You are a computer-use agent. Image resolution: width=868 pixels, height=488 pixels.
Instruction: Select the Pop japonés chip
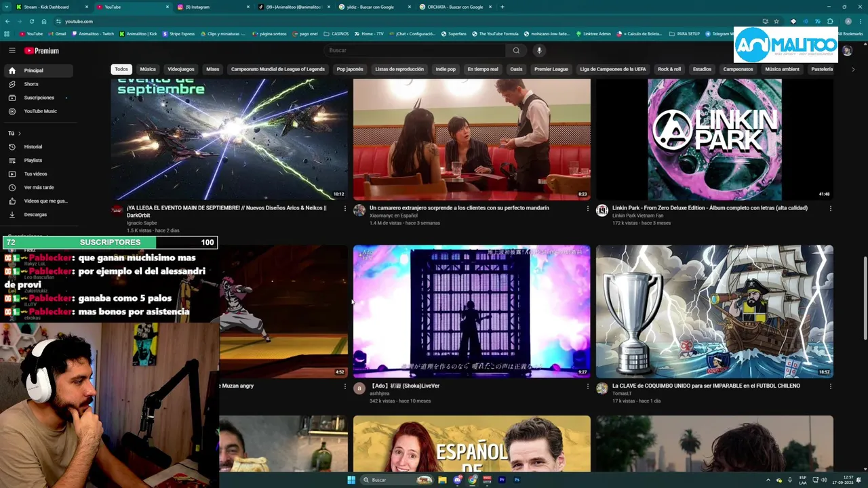[350, 69]
